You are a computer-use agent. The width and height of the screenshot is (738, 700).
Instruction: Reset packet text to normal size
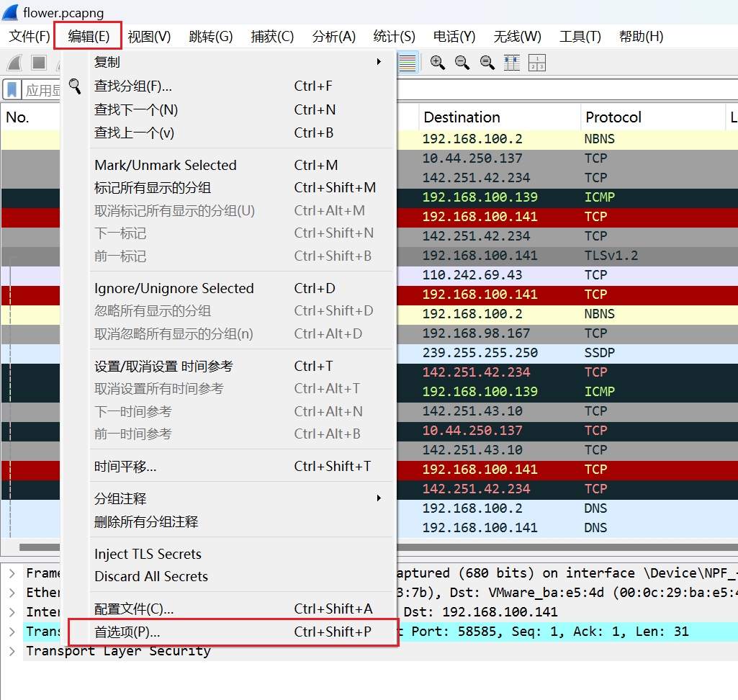487,63
